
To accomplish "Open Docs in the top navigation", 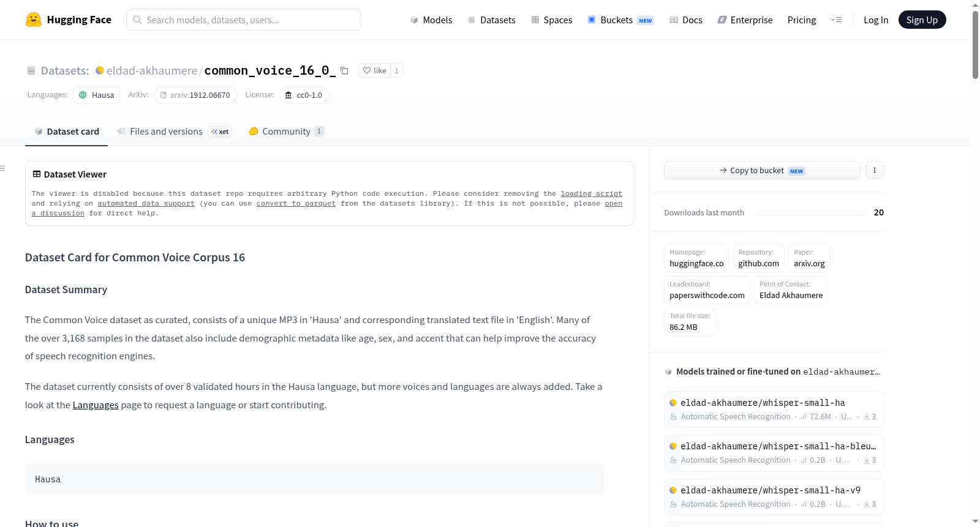I will (685, 20).
